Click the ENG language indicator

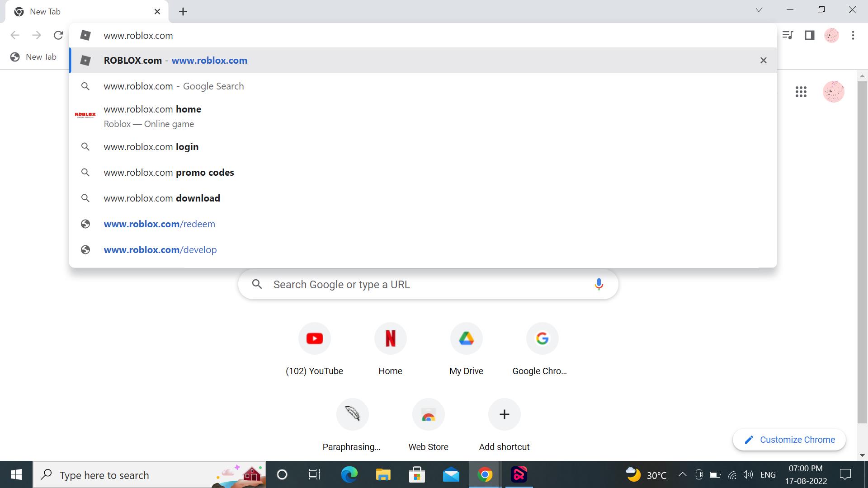(x=768, y=475)
